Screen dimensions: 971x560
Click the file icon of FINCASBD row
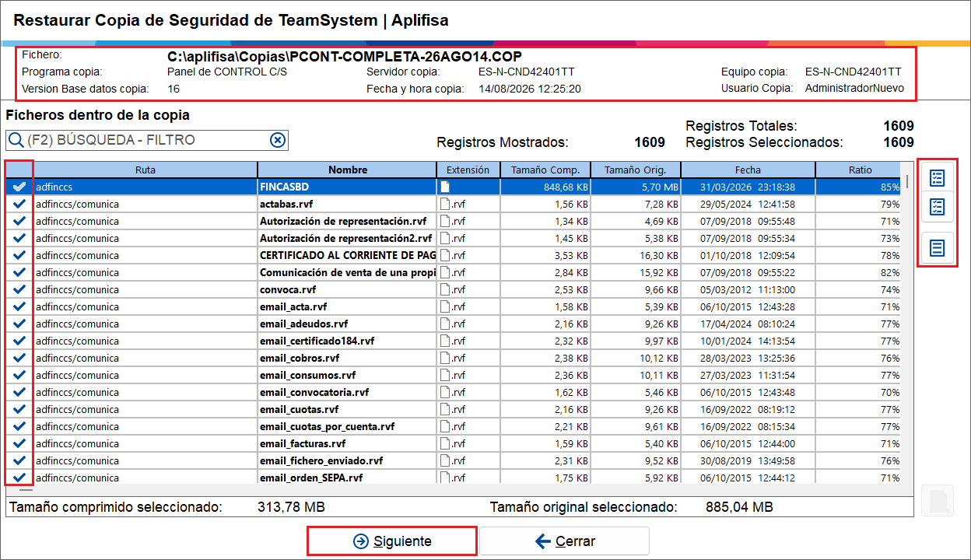[x=445, y=187]
